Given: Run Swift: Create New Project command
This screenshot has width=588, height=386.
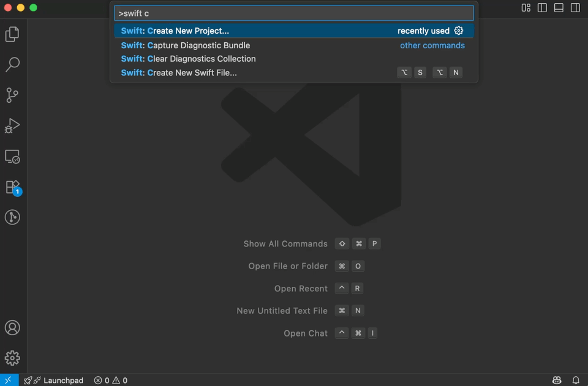Looking at the screenshot, I should pos(294,31).
